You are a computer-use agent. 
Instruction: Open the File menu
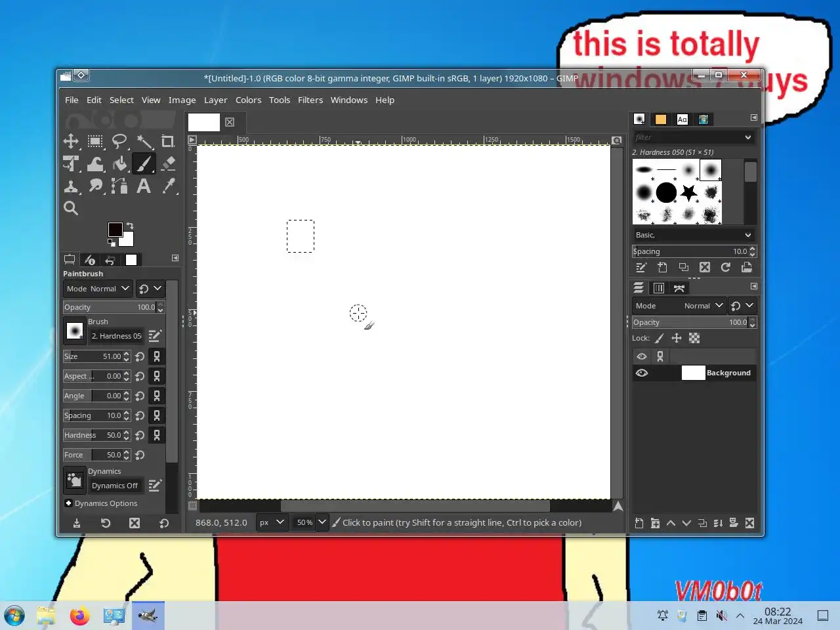point(72,100)
